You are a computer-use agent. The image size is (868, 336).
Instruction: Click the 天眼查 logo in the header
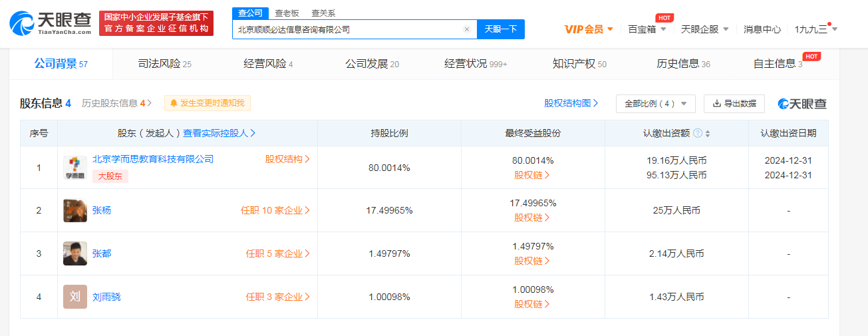[x=51, y=23]
